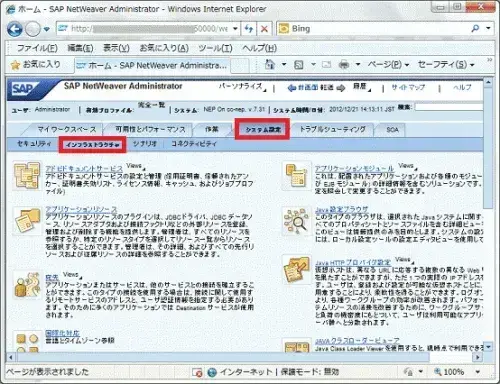Click the URL address field
This screenshot has width=500, height=384.
[143, 29]
